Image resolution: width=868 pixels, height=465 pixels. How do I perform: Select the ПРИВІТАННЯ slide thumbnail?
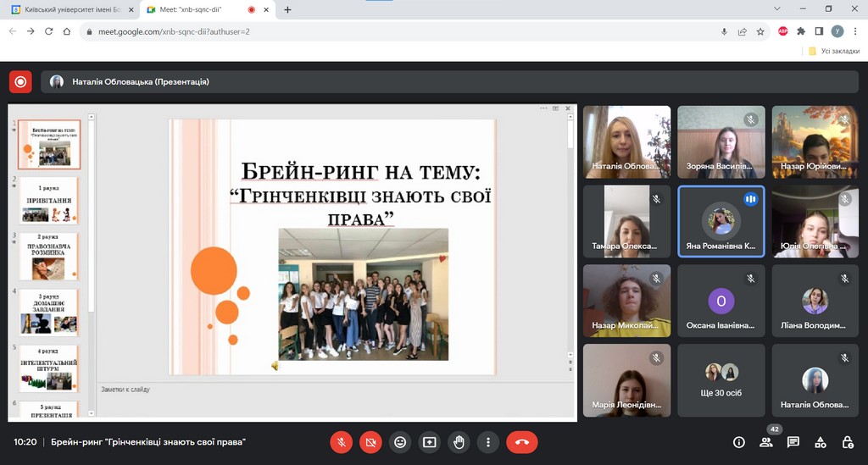(49, 200)
